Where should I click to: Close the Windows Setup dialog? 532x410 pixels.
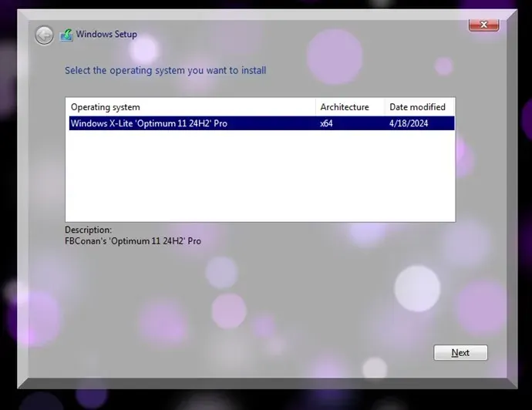coord(484,25)
